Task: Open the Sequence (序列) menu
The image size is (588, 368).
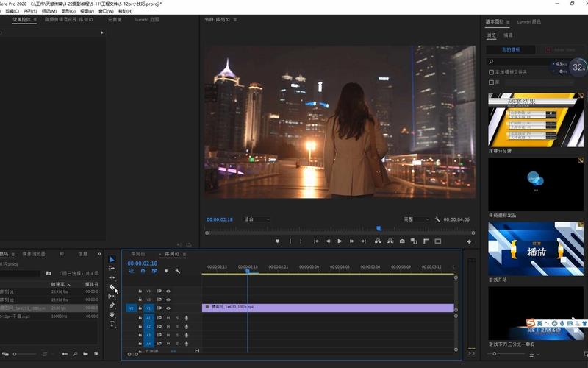Action: [30, 11]
